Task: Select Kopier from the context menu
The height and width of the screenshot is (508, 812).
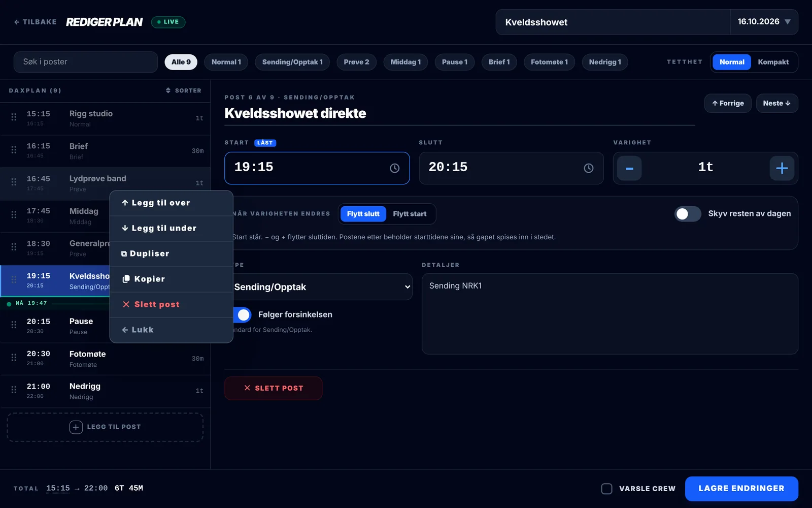Action: (172, 279)
